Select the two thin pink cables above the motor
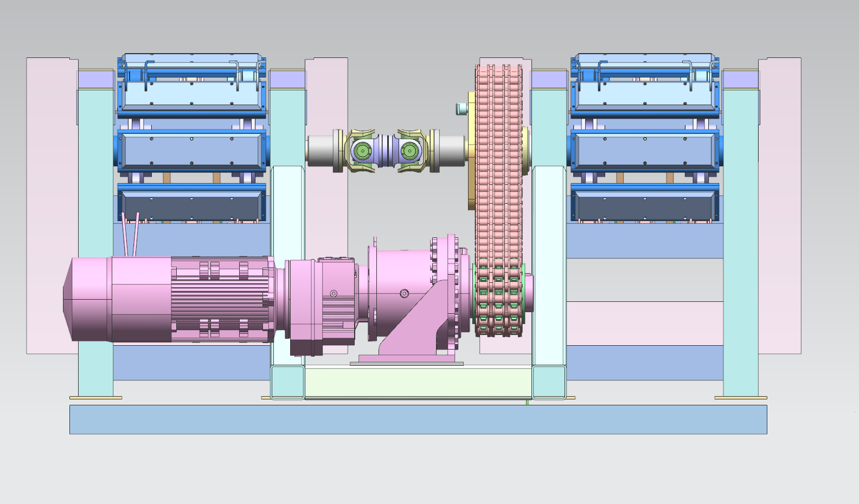The width and height of the screenshot is (859, 504). pos(131,234)
